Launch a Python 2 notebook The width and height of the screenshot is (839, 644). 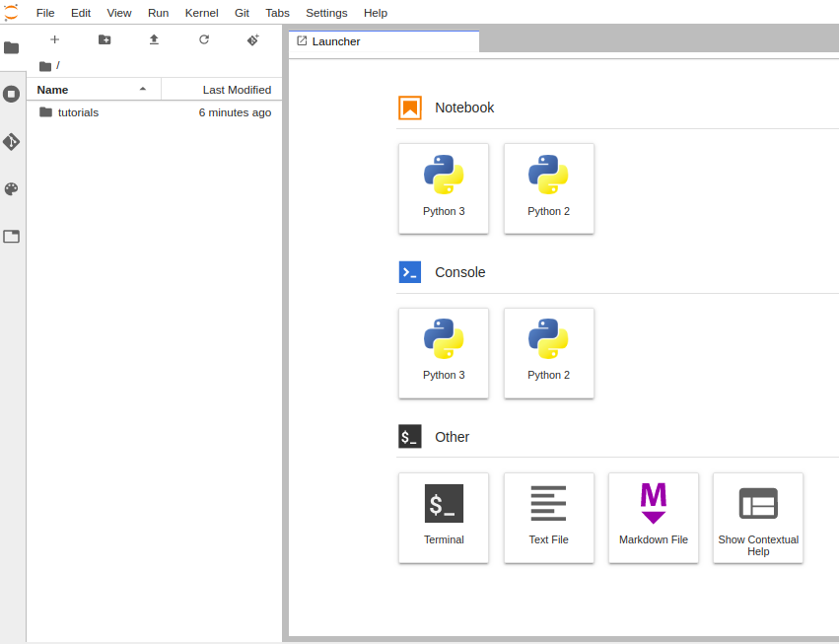(548, 188)
